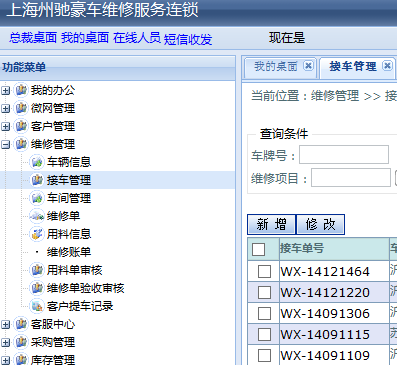Viewport: 397px width, 365px height.
Task: Check the box for WX-14091109
Action: (264, 355)
